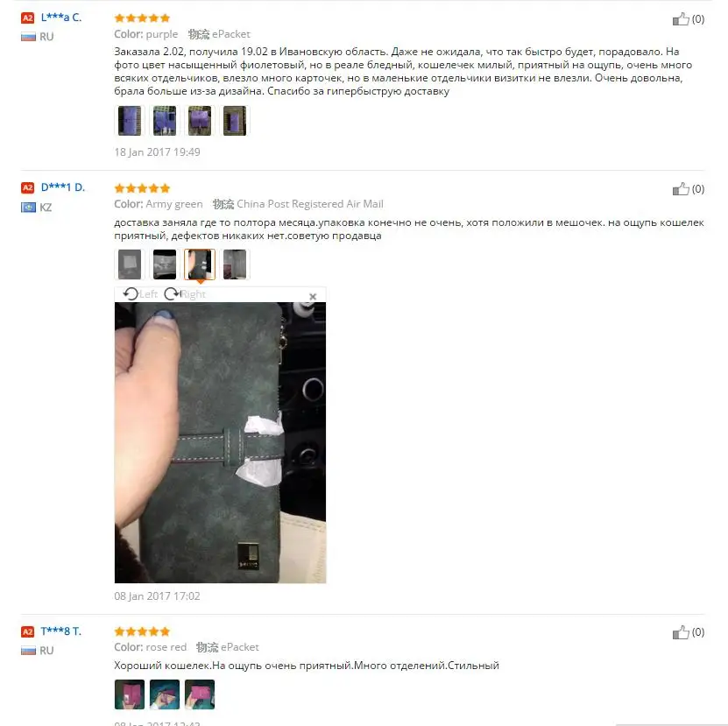This screenshot has width=728, height=726.
Task: Select highlighted third thumbnail of green wallet
Action: [200, 264]
